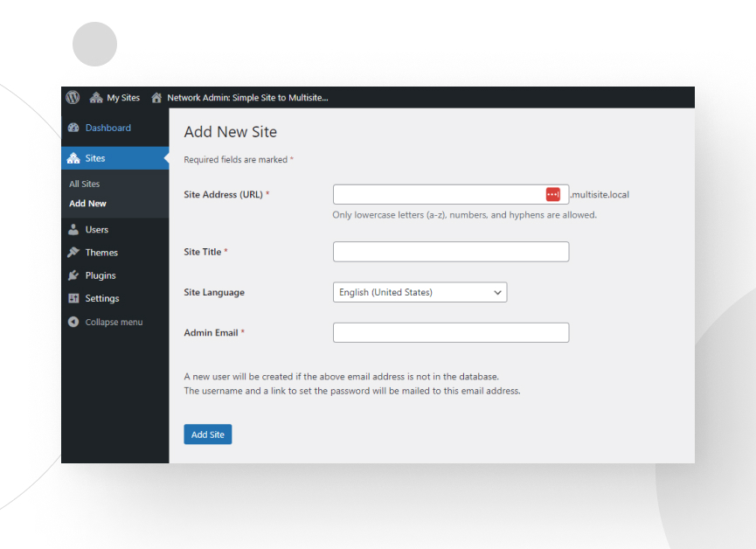
Task: Click the Plugins plug icon
Action: [x=73, y=275]
